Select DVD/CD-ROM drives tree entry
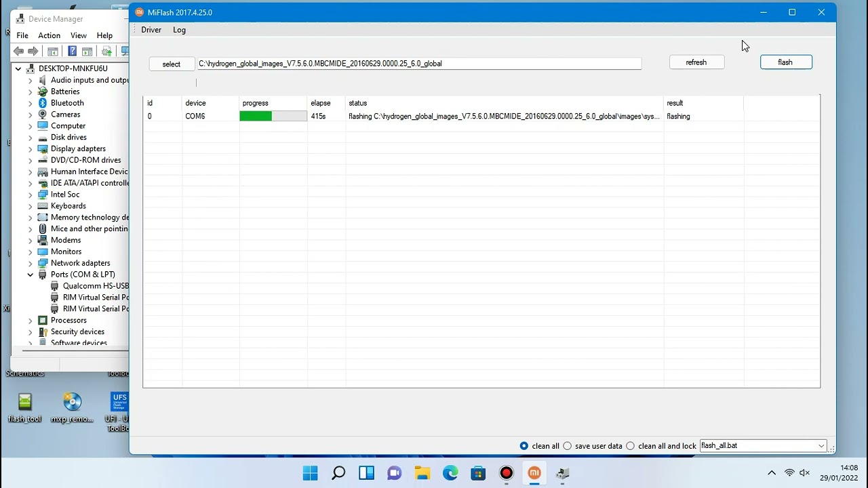Image resolution: width=868 pixels, height=488 pixels. tap(86, 160)
